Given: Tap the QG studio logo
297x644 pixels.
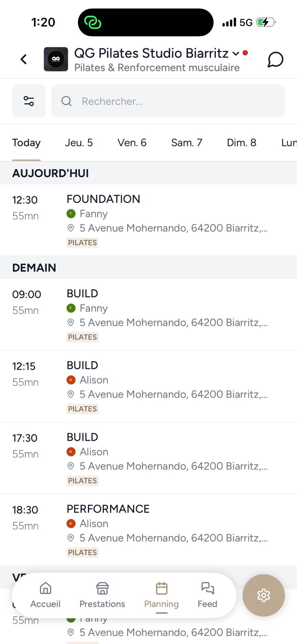Looking at the screenshot, I should pos(56,59).
